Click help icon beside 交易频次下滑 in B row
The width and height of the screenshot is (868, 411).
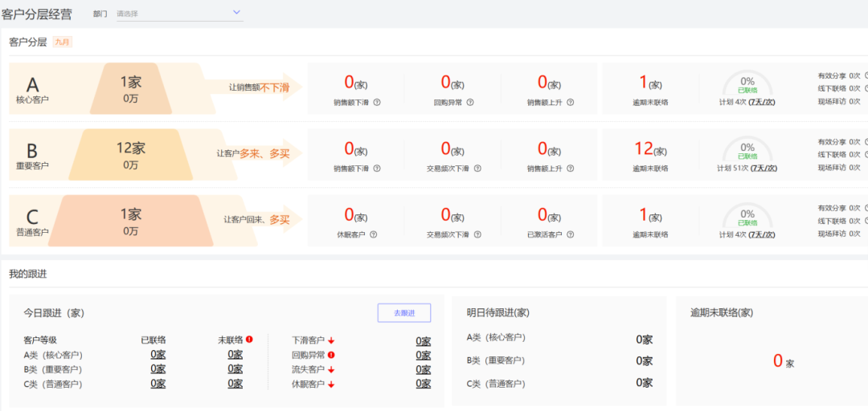click(477, 169)
